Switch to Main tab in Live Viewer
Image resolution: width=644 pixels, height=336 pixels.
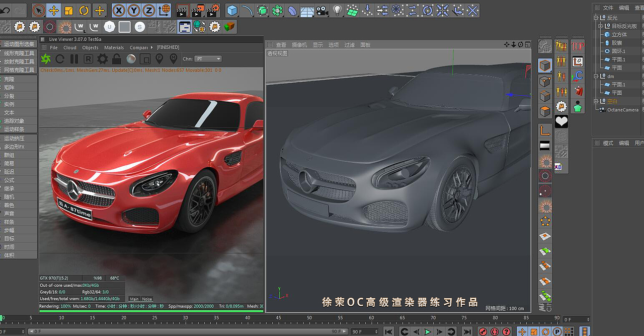pyautogui.click(x=134, y=299)
